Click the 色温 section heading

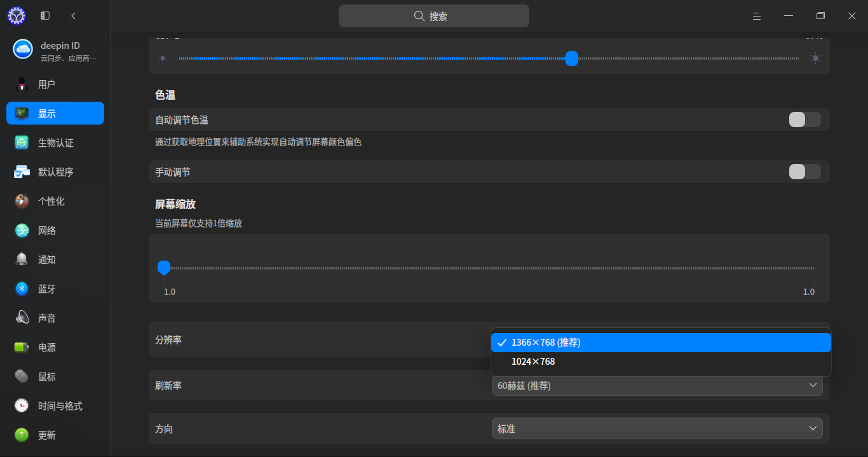165,95
